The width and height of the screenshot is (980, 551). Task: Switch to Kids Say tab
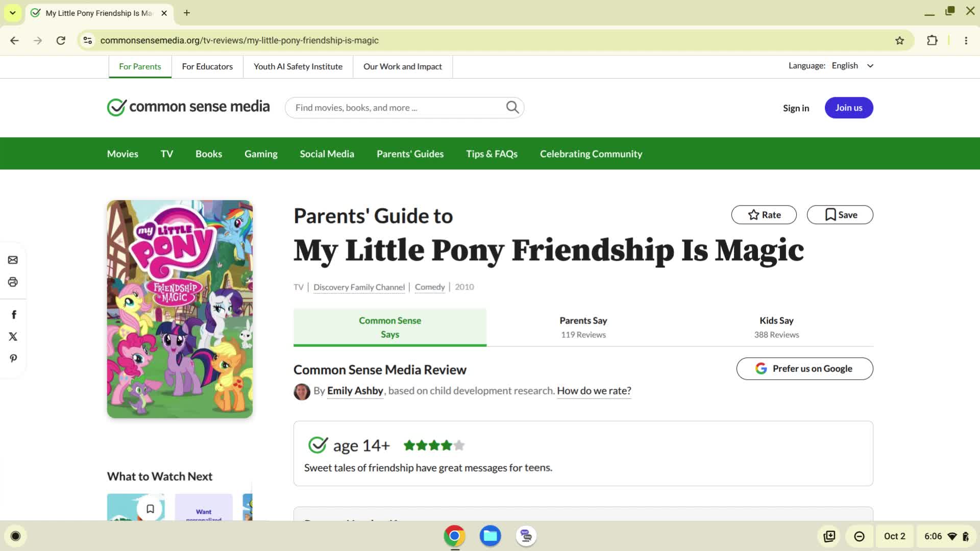(x=776, y=327)
